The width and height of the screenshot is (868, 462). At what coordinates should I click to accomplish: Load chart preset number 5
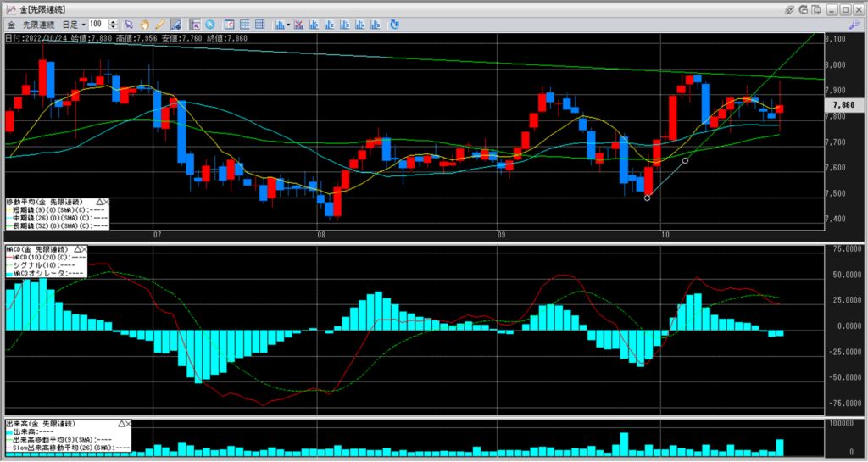point(376,25)
